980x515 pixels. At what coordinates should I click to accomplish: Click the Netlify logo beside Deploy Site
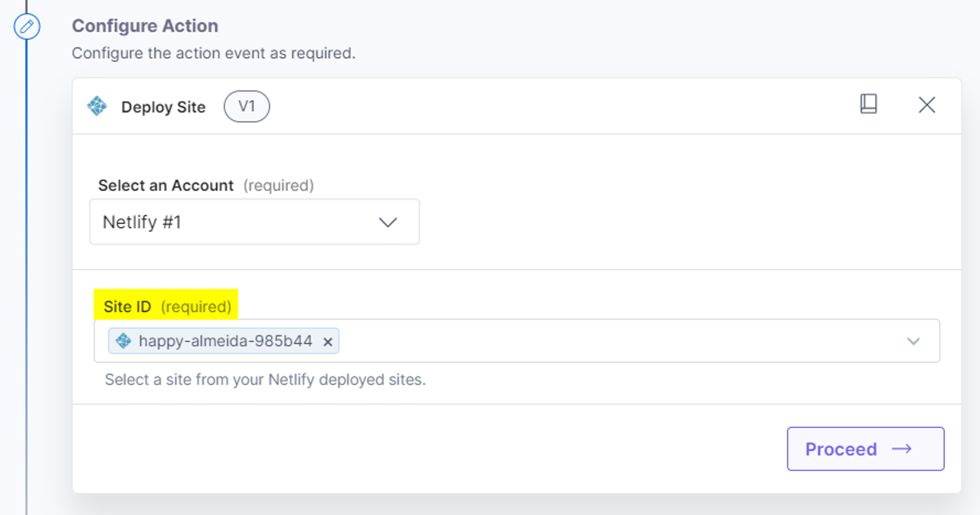click(97, 106)
